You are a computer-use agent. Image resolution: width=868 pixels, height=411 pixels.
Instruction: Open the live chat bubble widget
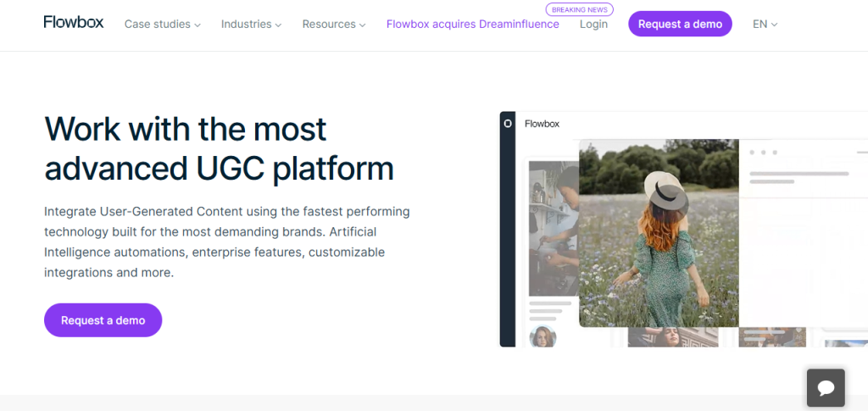coord(826,388)
